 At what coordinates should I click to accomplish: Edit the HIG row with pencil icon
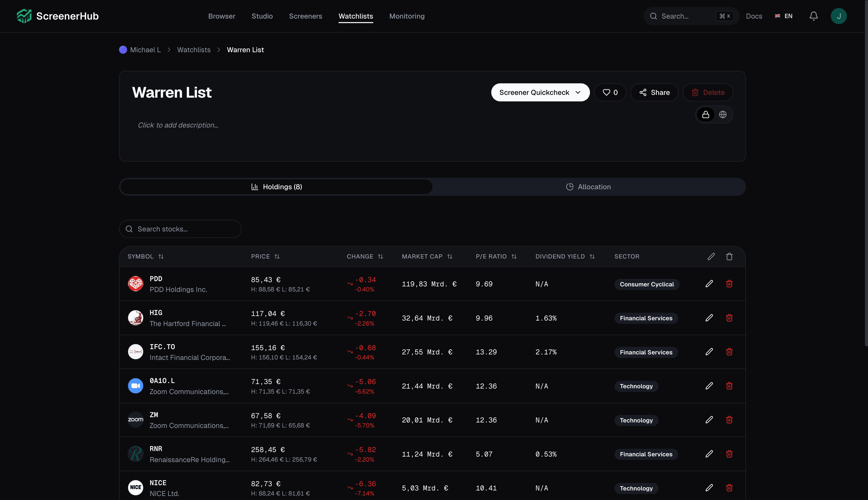click(709, 318)
